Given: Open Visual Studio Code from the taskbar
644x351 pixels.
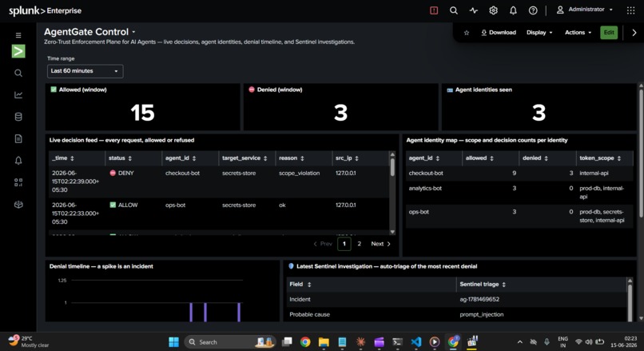Looking at the screenshot, I should tap(416, 341).
